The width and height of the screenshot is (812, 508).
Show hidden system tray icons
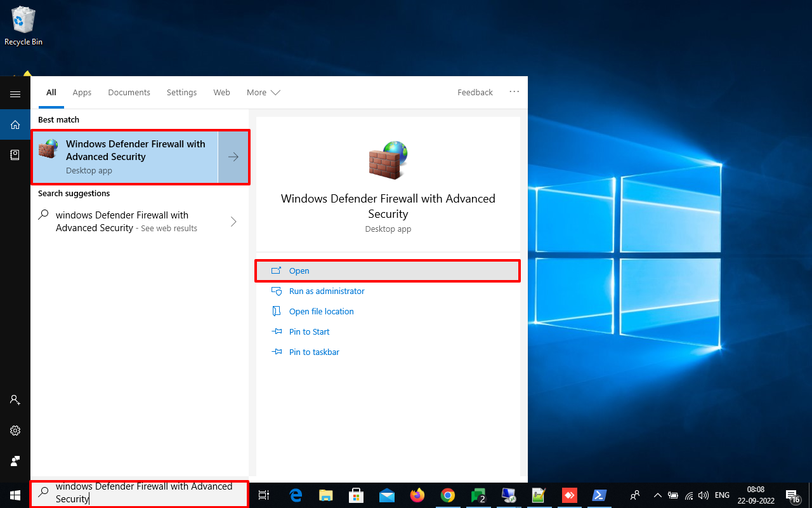[x=658, y=495]
